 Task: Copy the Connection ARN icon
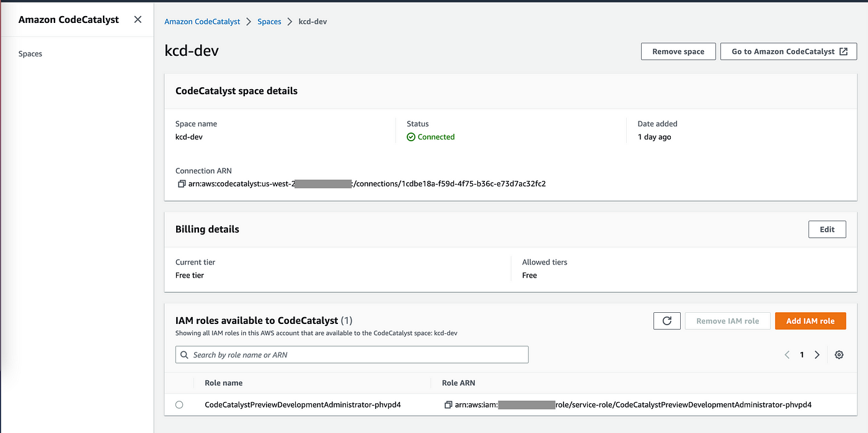[182, 184]
